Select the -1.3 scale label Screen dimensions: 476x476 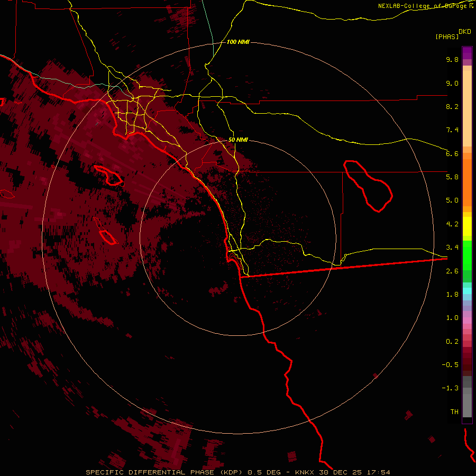[x=450, y=388]
